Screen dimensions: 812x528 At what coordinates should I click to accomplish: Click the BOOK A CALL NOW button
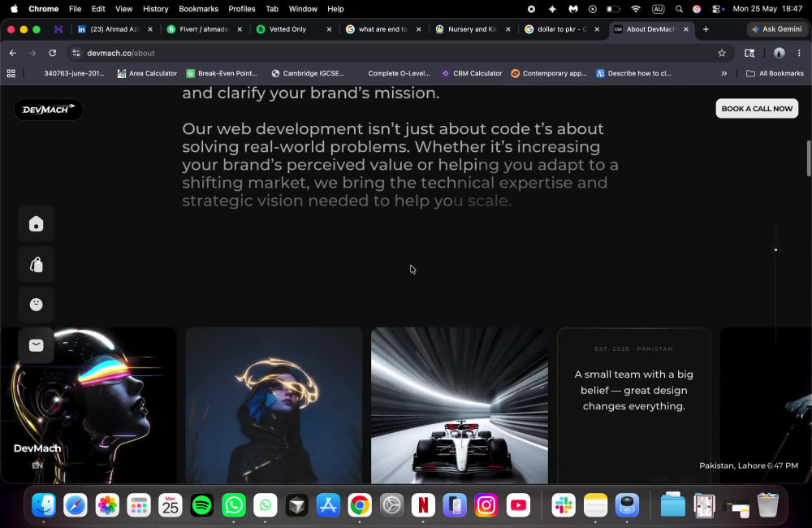point(757,109)
